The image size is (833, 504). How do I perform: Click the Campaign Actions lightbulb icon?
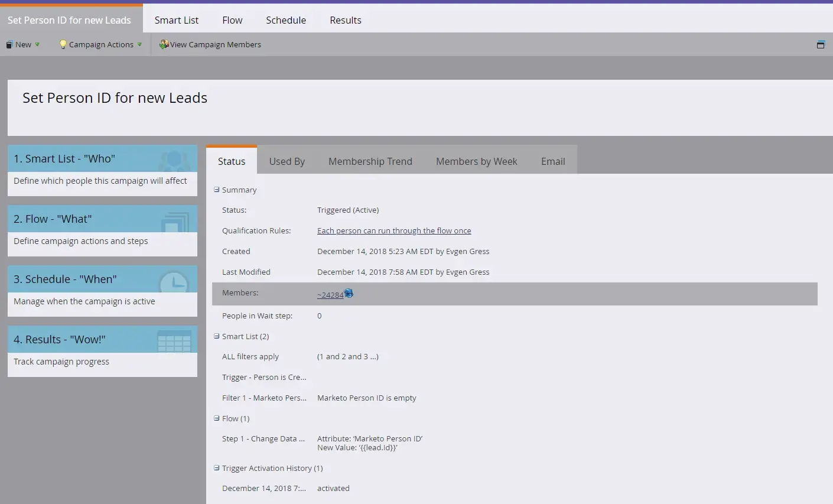(x=63, y=44)
